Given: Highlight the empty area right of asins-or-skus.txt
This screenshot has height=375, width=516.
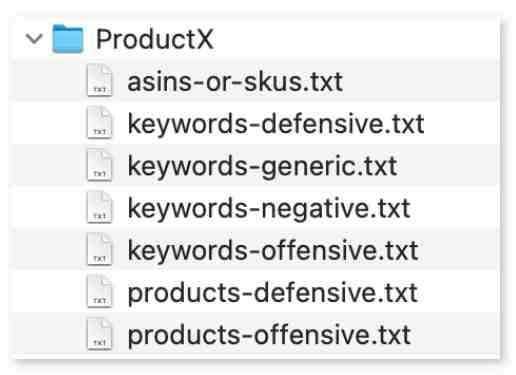Looking at the screenshot, I should tap(421, 81).
